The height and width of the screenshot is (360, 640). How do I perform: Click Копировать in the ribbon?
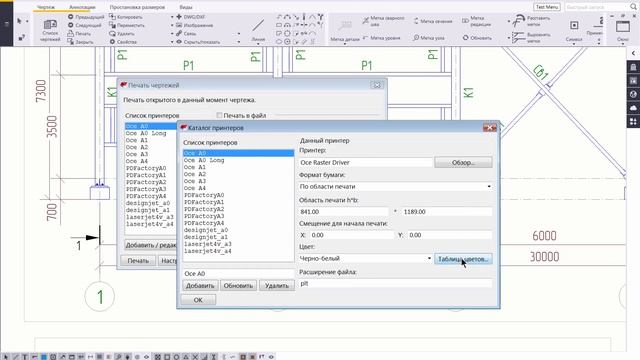126,17
